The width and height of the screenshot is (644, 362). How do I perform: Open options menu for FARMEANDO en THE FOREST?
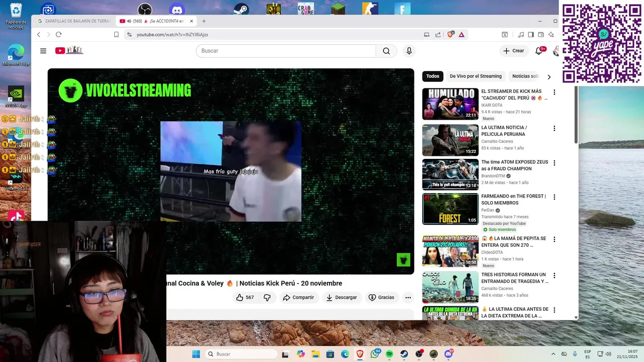(554, 197)
